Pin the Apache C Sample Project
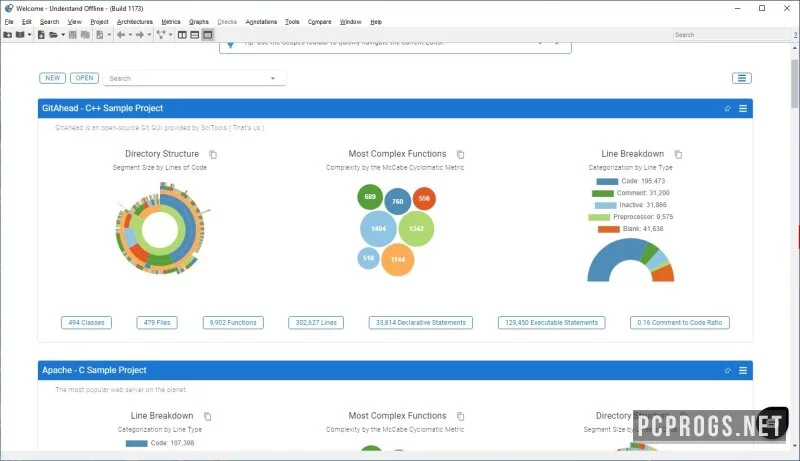Viewport: 800px width, 461px height. pyautogui.click(x=728, y=371)
